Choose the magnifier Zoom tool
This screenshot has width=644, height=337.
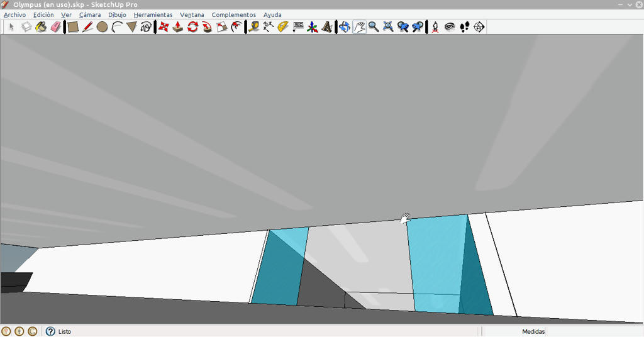pyautogui.click(x=374, y=27)
